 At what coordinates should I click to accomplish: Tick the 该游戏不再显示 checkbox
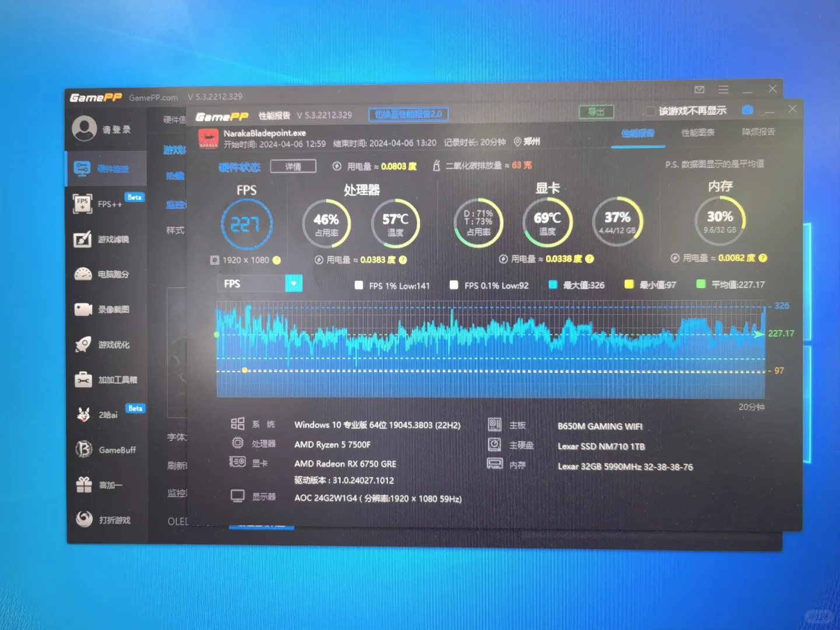click(650, 111)
